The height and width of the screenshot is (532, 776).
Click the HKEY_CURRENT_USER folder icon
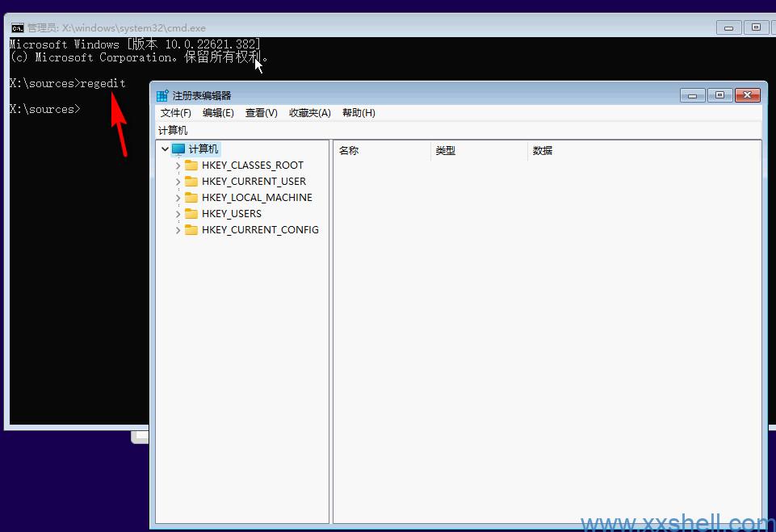[191, 182]
